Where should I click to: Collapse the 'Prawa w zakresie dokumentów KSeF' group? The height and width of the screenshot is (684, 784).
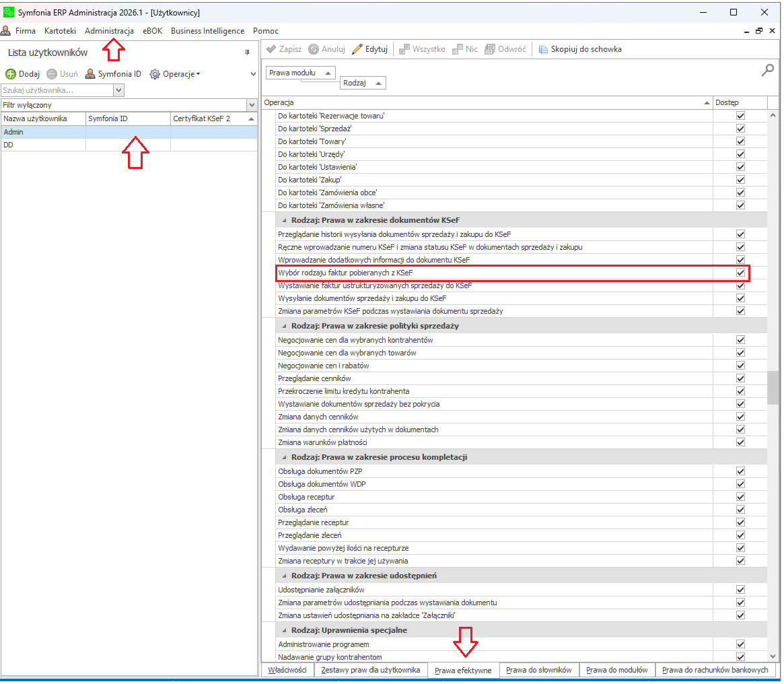pyautogui.click(x=285, y=220)
